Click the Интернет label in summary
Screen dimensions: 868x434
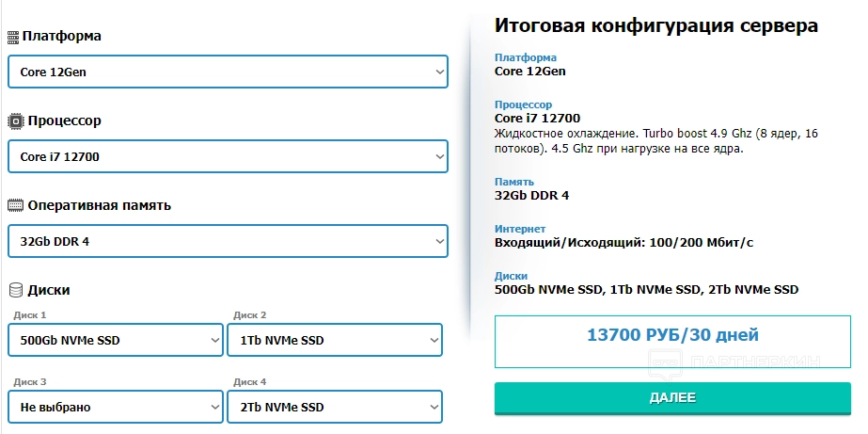click(520, 229)
